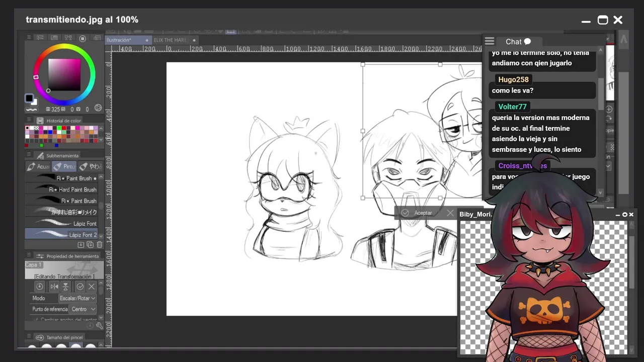Select the Chat tab
Image resolution: width=644 pixels, height=362 pixels.
pos(518,42)
